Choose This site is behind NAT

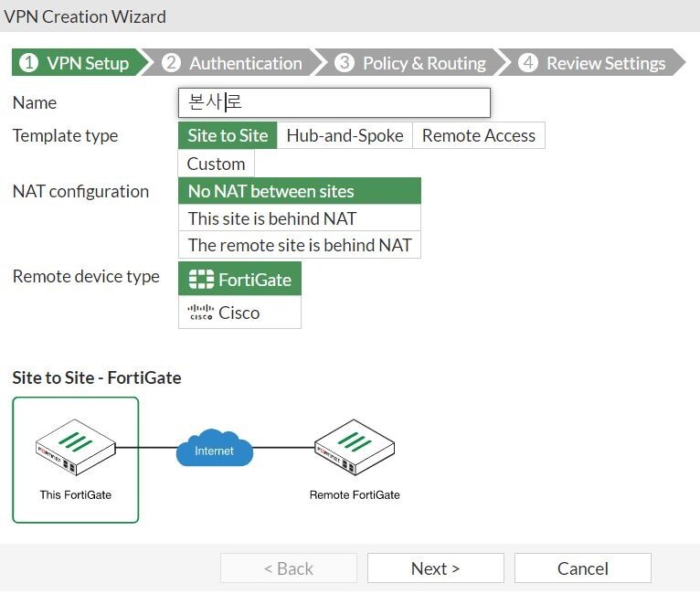pyautogui.click(x=300, y=218)
